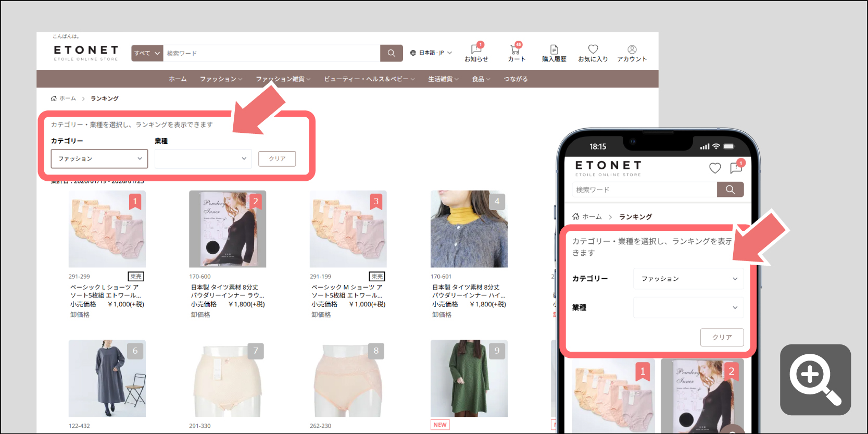Image resolution: width=868 pixels, height=434 pixels.
Task: Open rank 9 green dress thumbnail
Action: point(469,378)
